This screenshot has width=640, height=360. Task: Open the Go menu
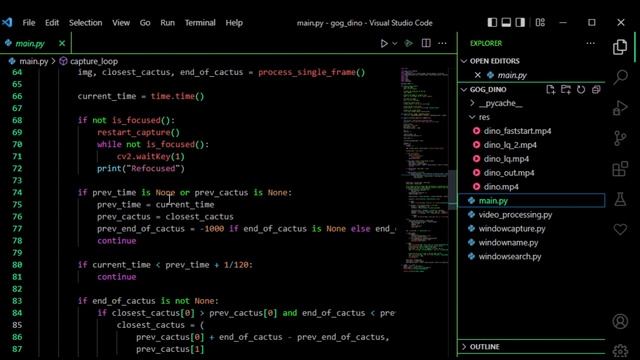[x=145, y=23]
